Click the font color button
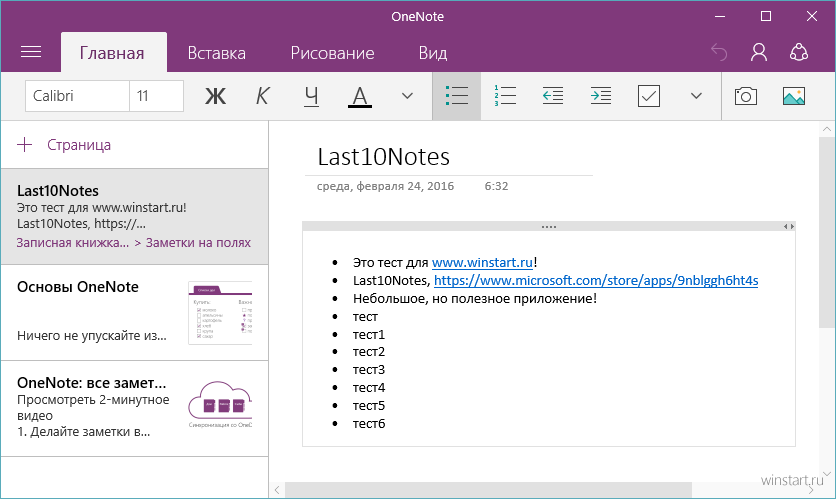 (360, 96)
